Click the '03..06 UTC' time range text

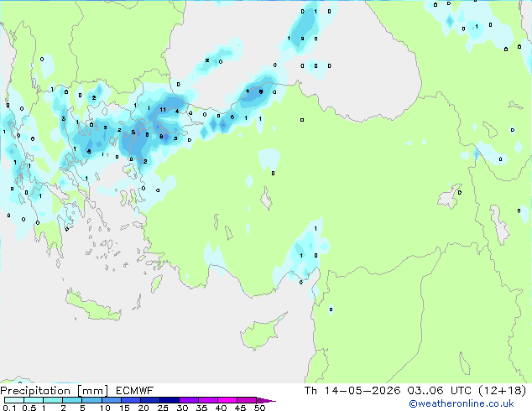pos(440,391)
